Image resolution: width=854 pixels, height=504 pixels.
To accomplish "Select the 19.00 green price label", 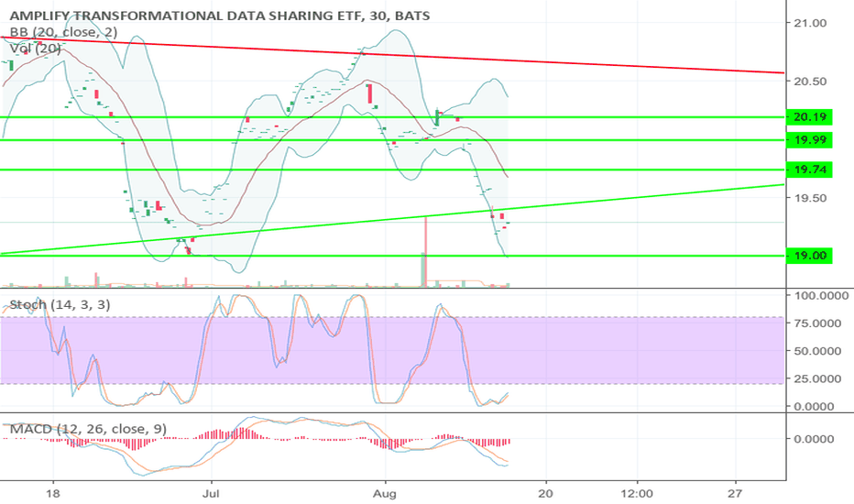I will [x=809, y=256].
